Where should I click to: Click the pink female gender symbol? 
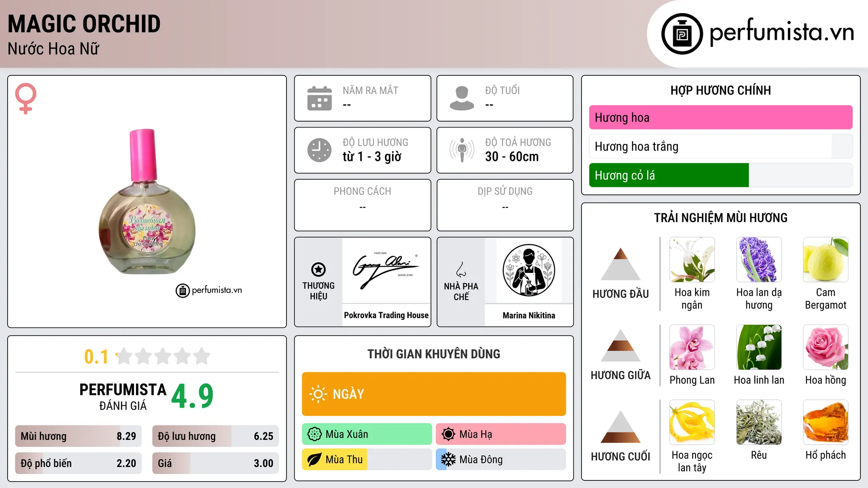(25, 98)
